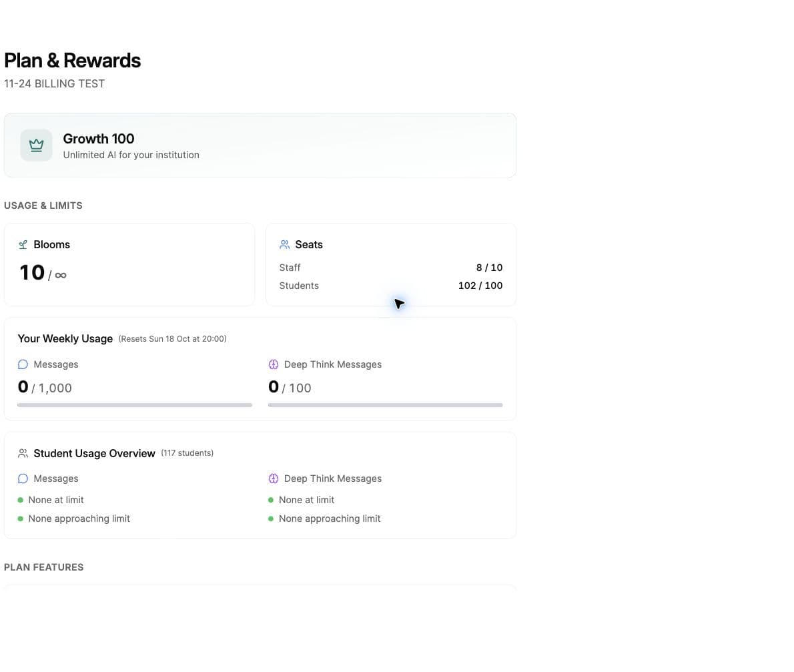This screenshot has width=794, height=672.
Task: Click the Student Usage Overview heading
Action: [x=94, y=453]
